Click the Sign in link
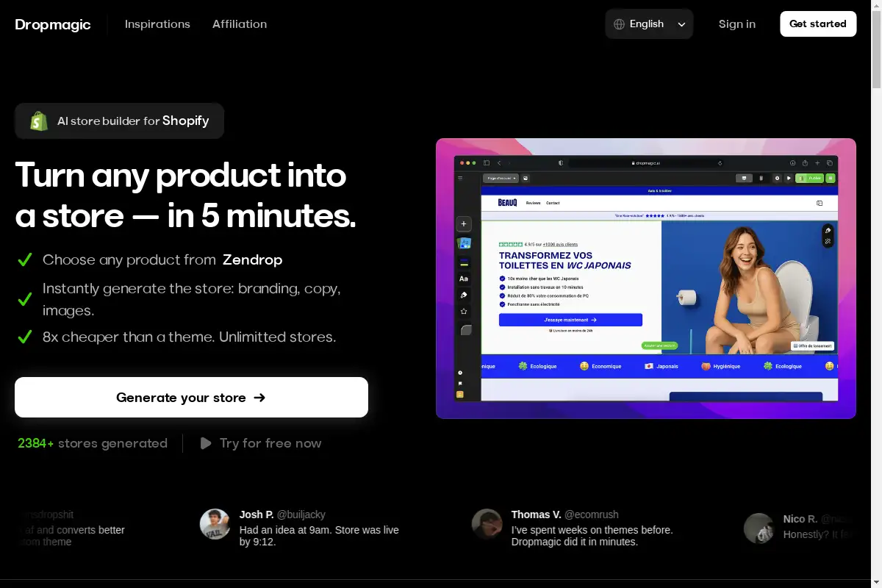This screenshot has width=882, height=588. 737,24
